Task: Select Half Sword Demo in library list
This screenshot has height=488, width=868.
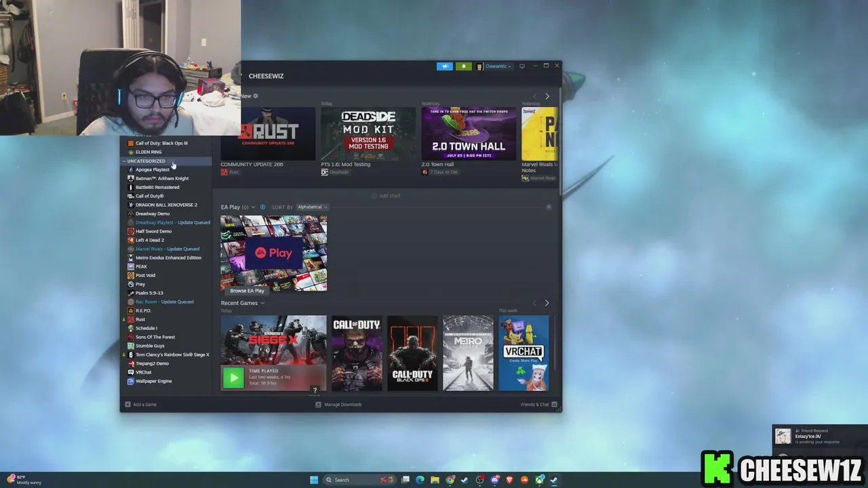Action: pos(153,231)
